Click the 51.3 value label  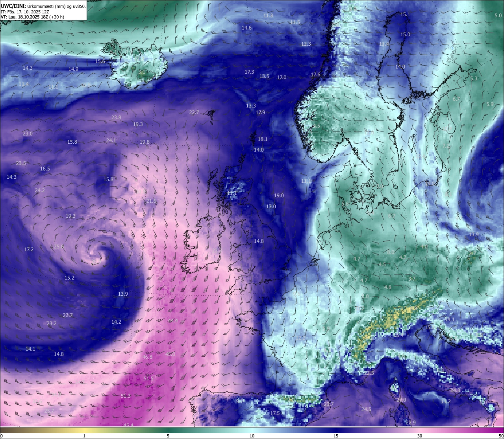pos(125,396)
